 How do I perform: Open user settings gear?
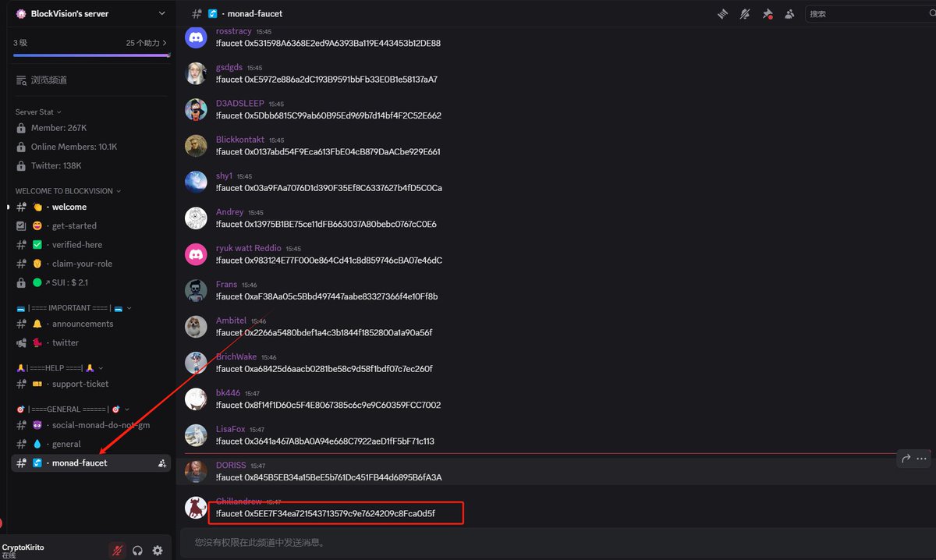tap(158, 551)
